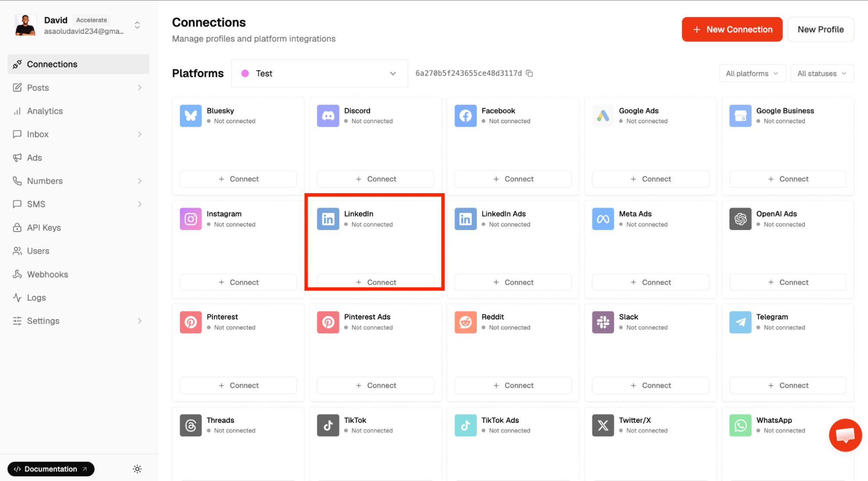Image resolution: width=868 pixels, height=481 pixels.
Task: Click the New Profile button
Action: point(821,30)
